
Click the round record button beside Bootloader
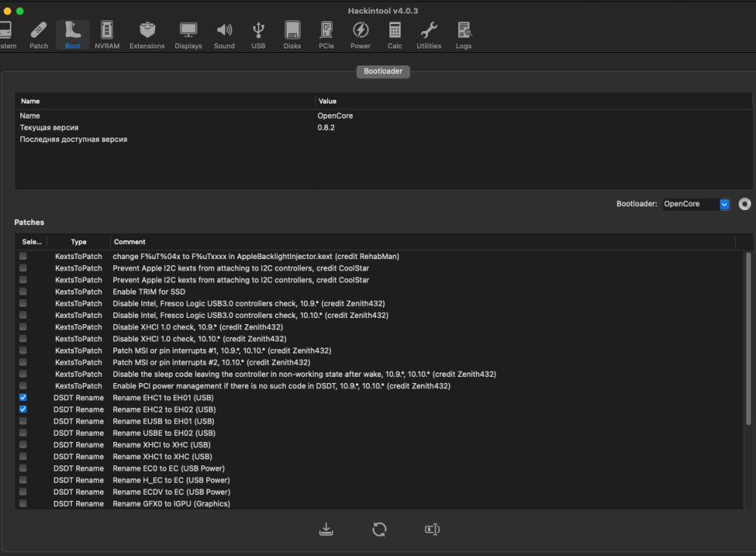coord(745,204)
